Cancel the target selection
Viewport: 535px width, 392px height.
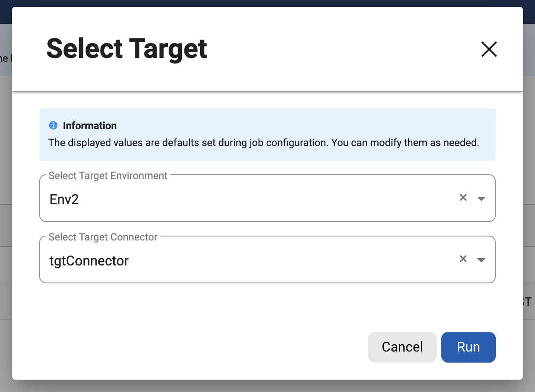402,347
